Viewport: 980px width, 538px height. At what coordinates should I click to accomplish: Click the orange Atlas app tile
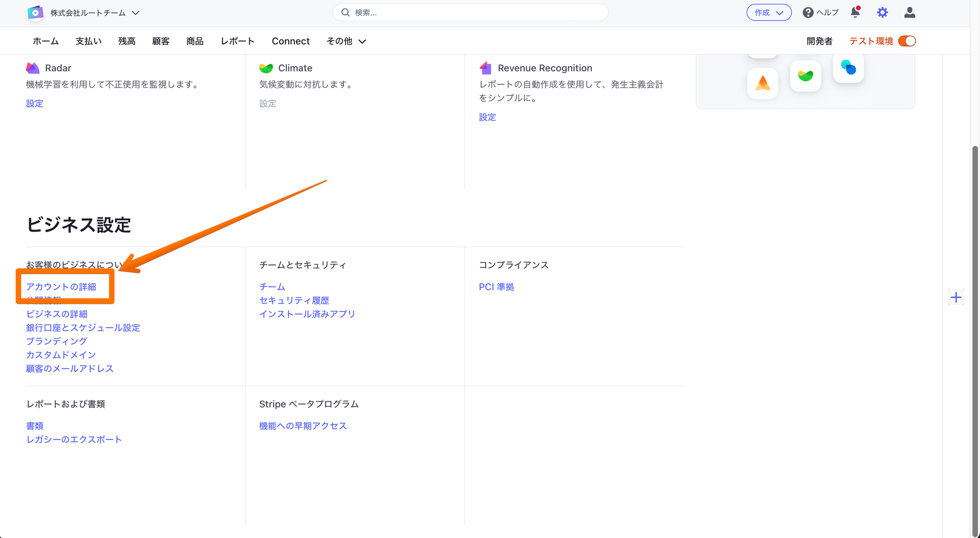pos(762,84)
